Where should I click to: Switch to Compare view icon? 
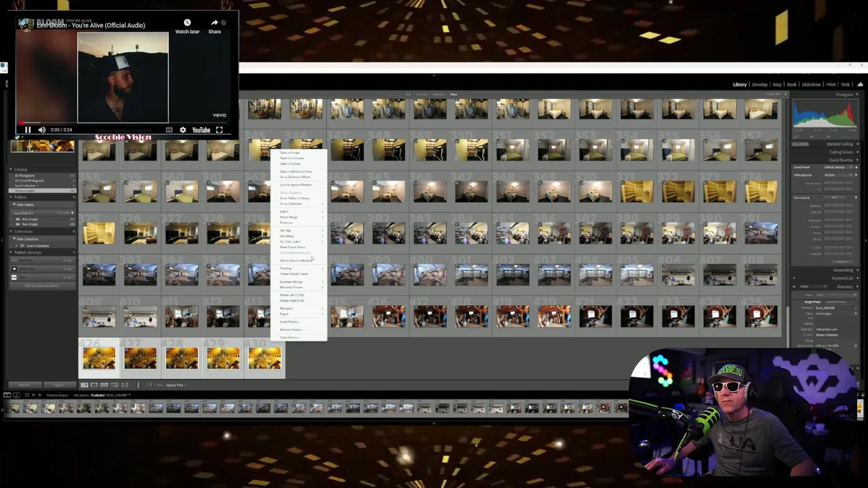click(104, 385)
